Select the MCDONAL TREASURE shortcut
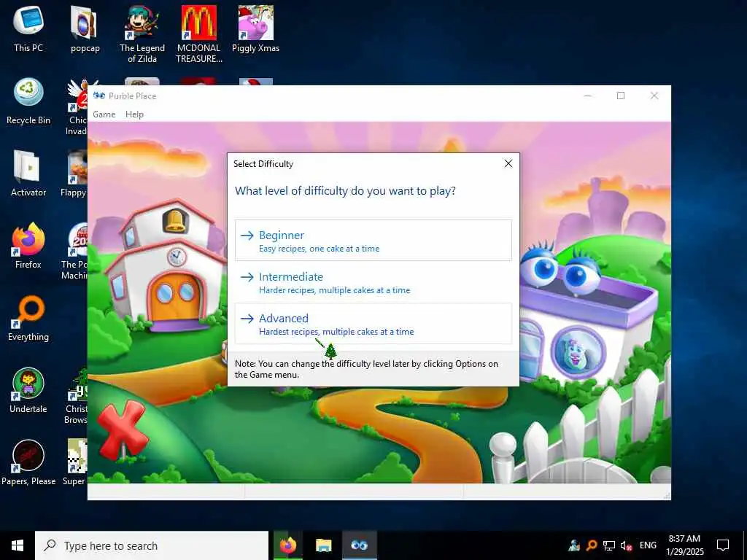The image size is (747, 560). (x=199, y=34)
